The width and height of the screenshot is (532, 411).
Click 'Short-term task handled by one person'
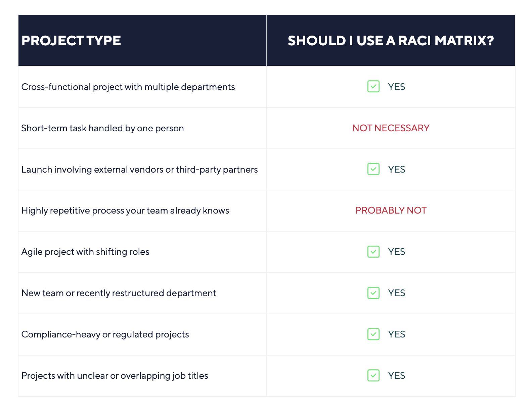point(102,128)
